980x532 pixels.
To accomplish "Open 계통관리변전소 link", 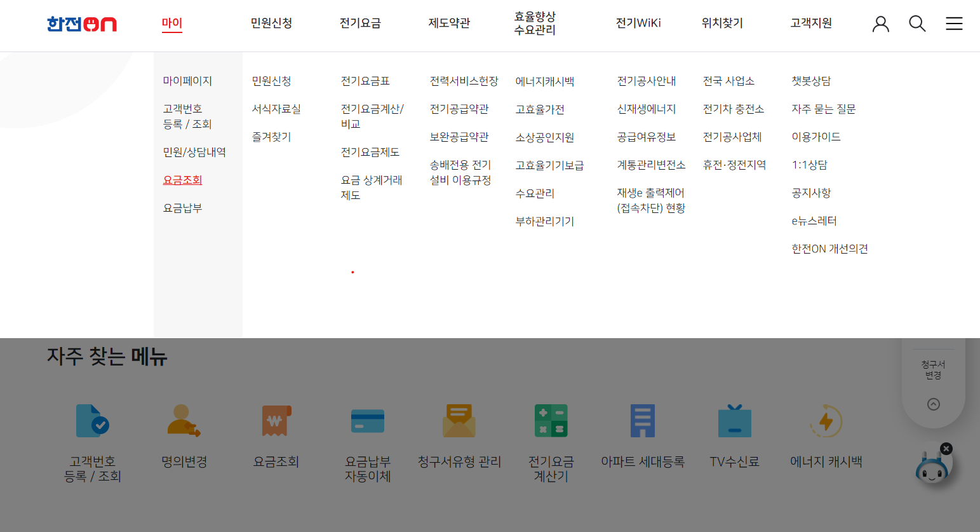I will tap(652, 165).
